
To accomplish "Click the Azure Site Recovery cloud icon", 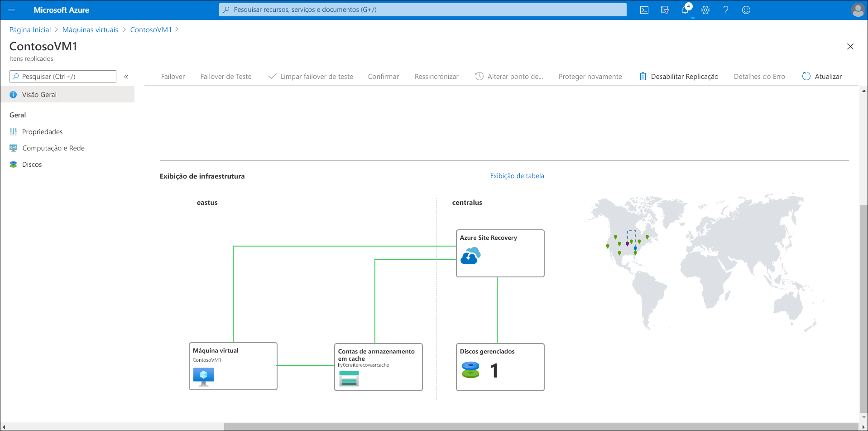I will click(x=471, y=256).
